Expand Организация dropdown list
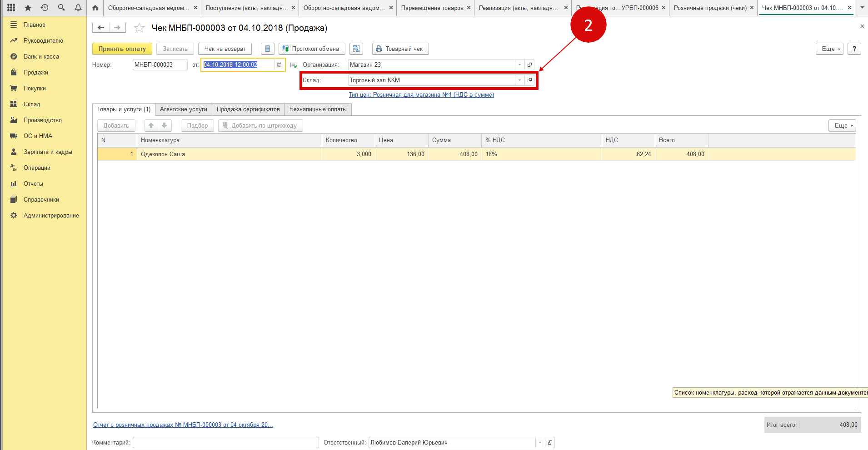Screen dimensions: 868x450 pyautogui.click(x=519, y=65)
